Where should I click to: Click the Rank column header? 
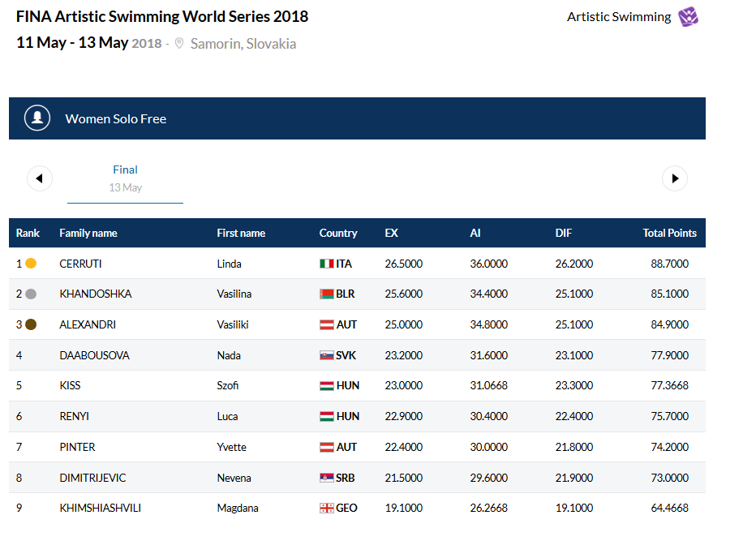pos(28,233)
